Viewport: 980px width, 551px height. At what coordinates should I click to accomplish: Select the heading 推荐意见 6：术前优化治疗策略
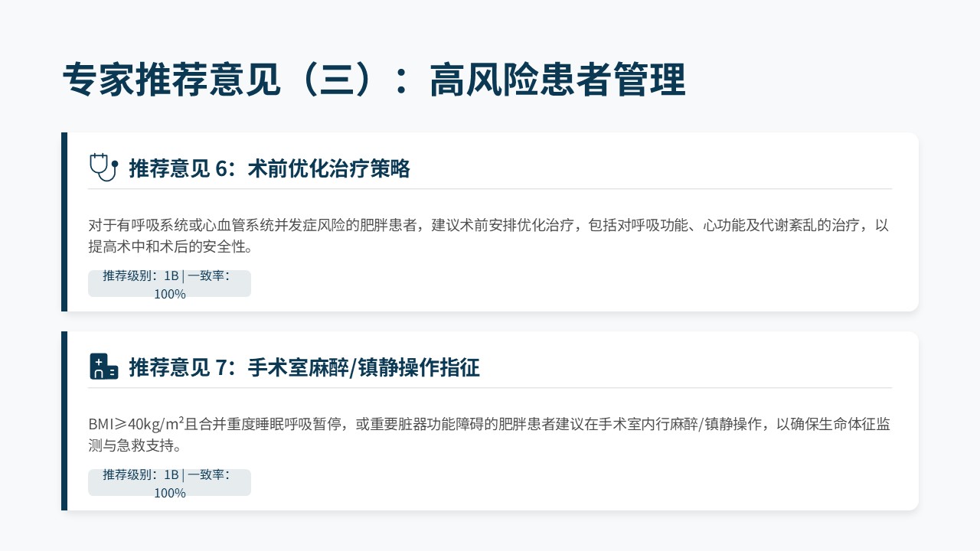[269, 169]
